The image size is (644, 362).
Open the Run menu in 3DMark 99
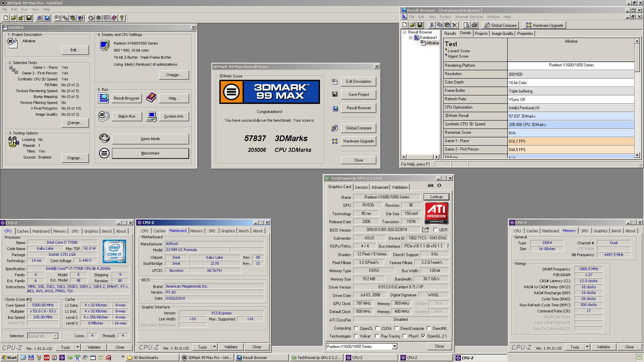pos(24,9)
